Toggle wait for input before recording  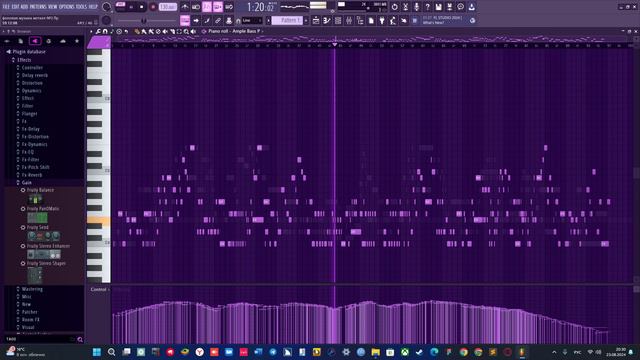coord(196,7)
